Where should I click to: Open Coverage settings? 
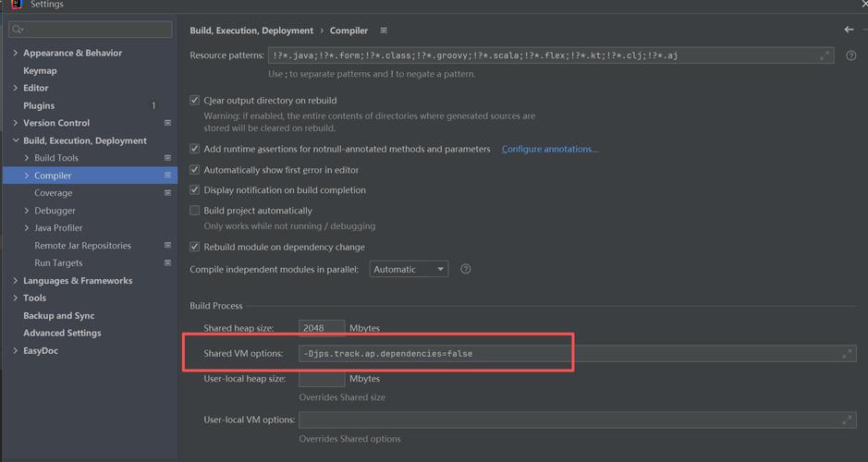tap(53, 193)
